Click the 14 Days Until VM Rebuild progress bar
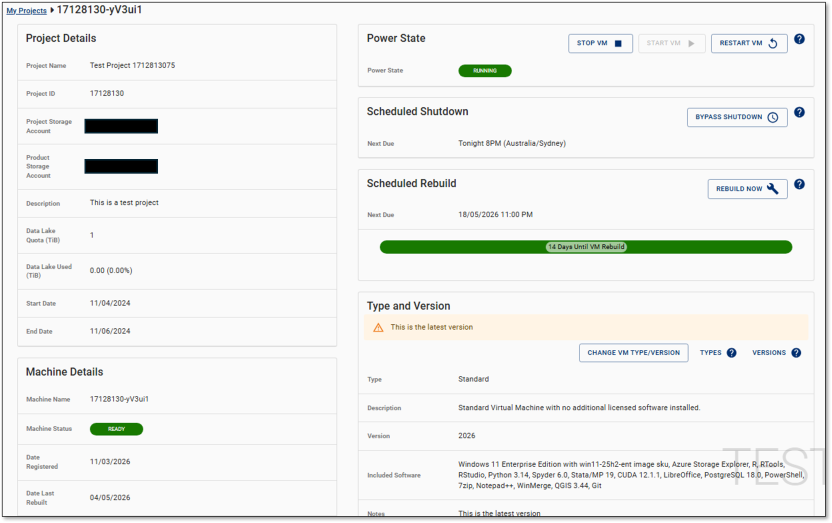Image resolution: width=832 pixels, height=523 pixels. point(586,247)
